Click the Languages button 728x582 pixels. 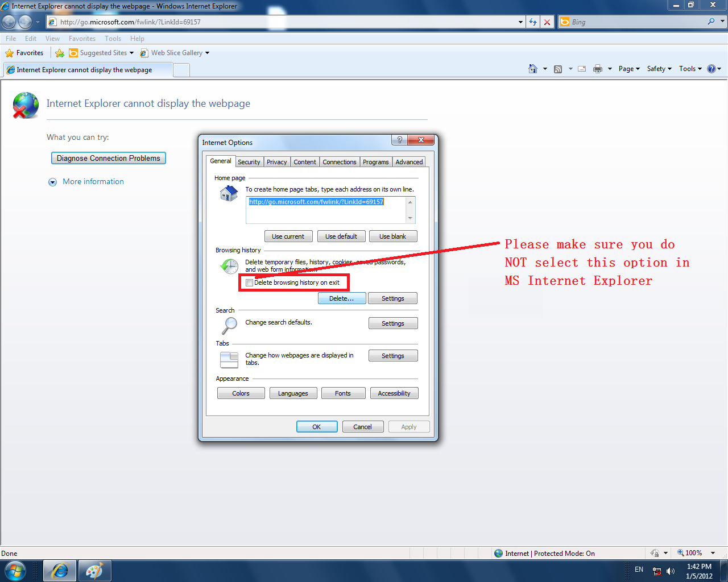(x=293, y=393)
